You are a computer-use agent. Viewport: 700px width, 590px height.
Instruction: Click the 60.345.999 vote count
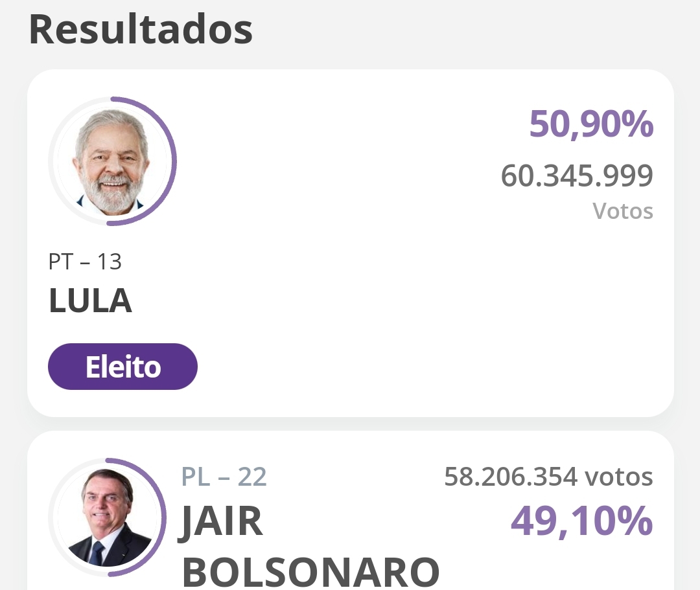coord(577,176)
